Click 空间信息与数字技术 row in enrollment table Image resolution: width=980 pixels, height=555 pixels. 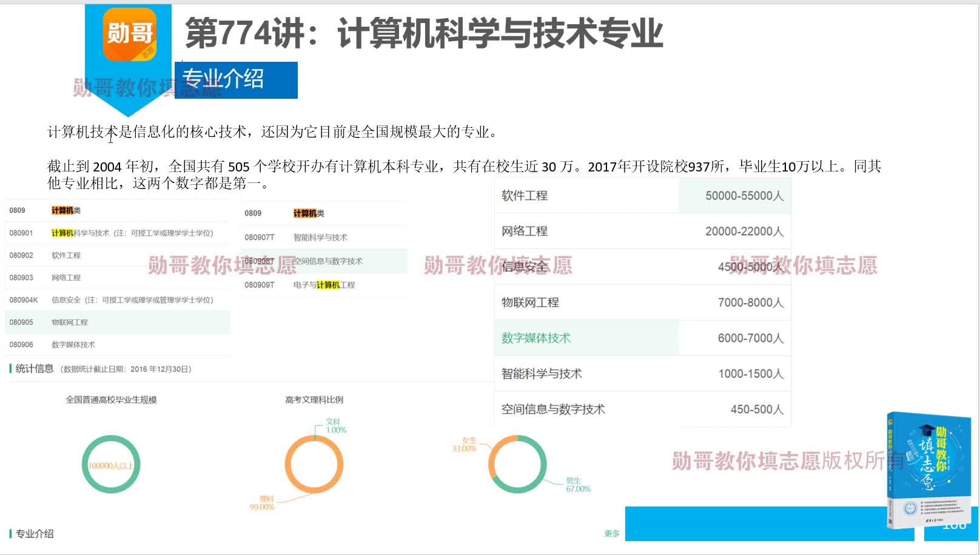pos(643,410)
